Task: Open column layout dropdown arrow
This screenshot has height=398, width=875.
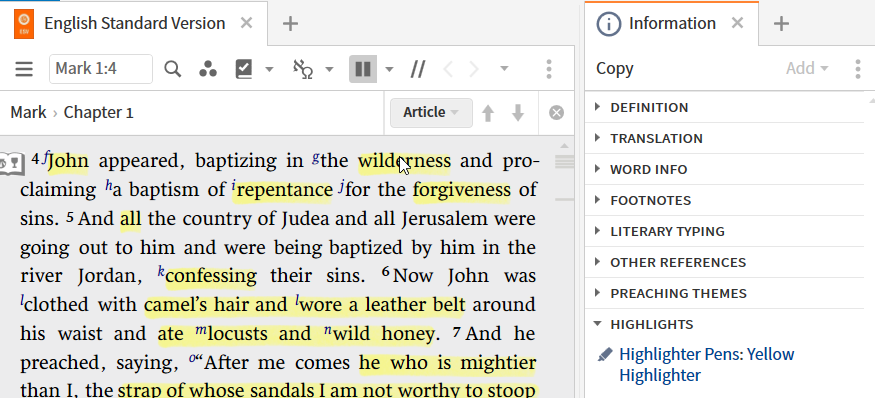Action: click(389, 69)
